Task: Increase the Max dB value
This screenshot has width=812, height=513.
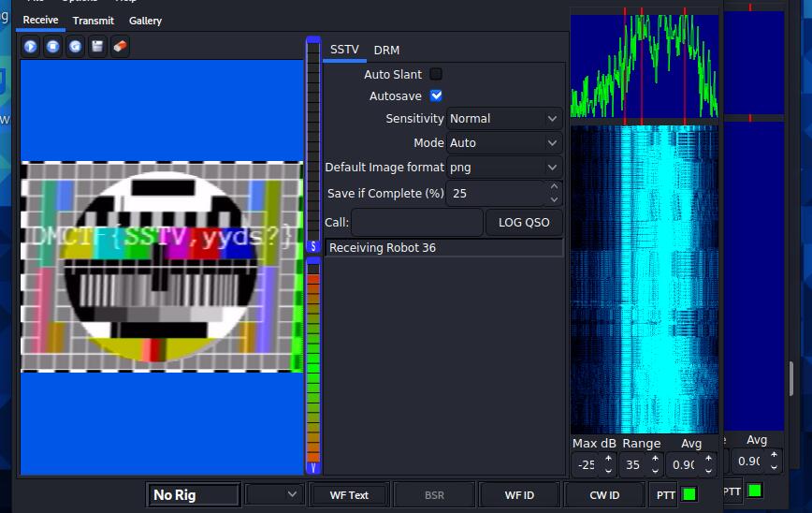Action: click(608, 459)
